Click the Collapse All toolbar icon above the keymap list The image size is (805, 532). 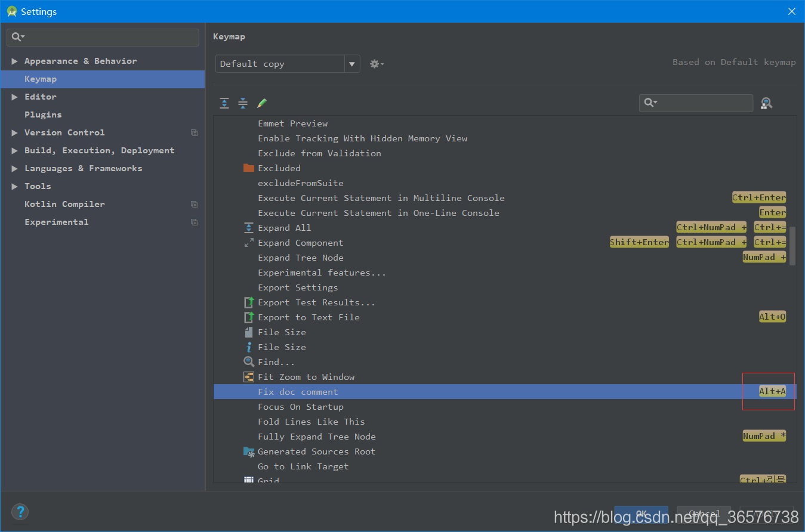(243, 103)
